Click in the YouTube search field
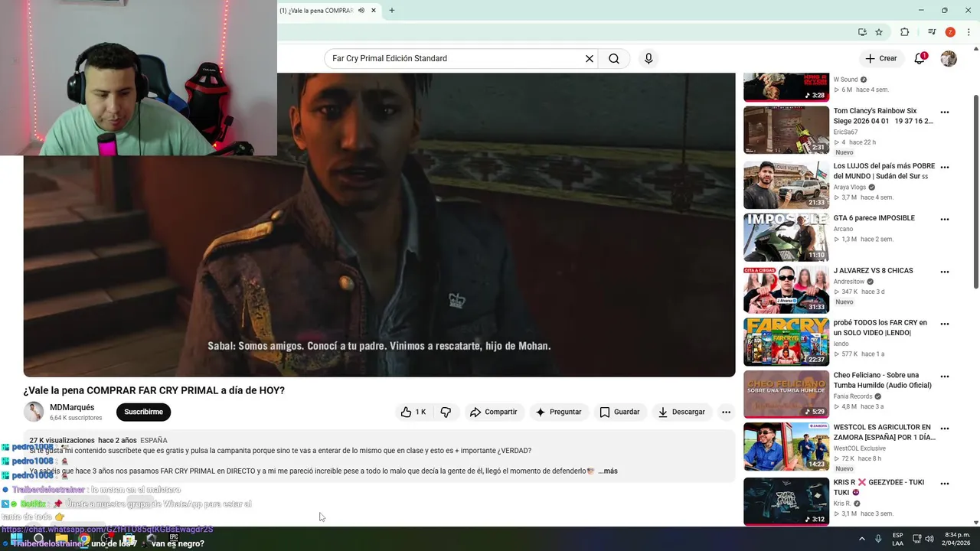 pos(456,58)
